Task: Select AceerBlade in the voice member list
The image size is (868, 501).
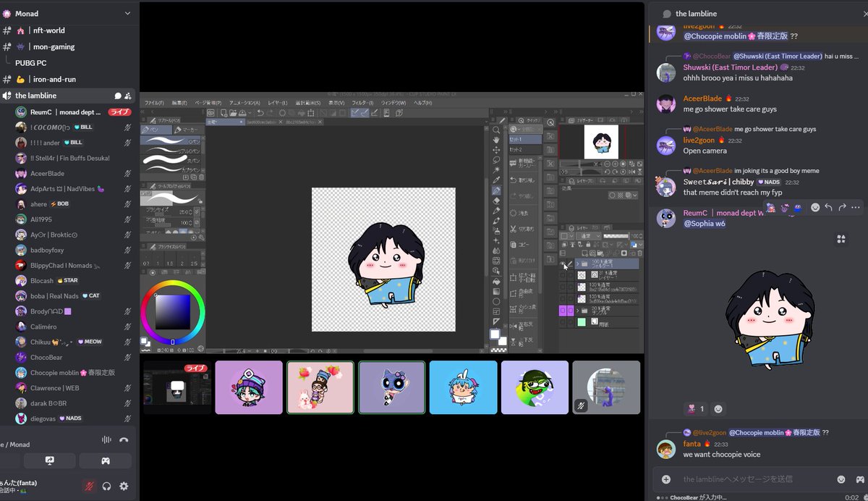Action: coord(72,174)
